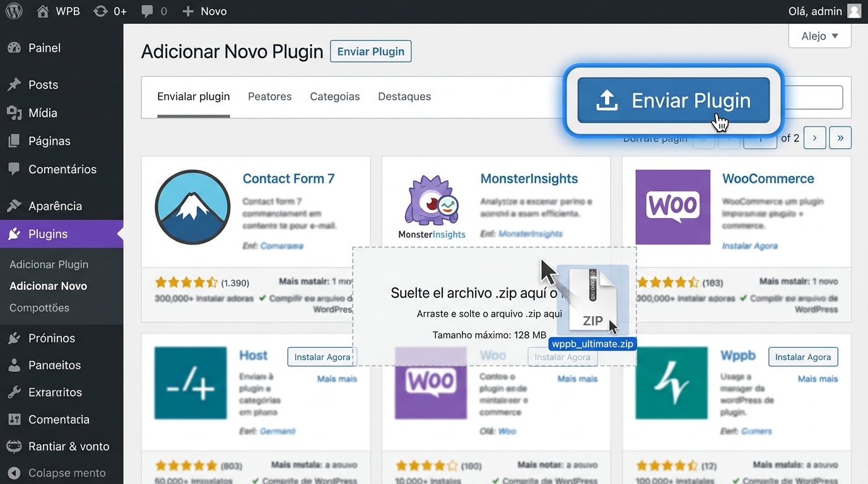
Task: Open the comments bubble in admin bar
Action: (148, 11)
